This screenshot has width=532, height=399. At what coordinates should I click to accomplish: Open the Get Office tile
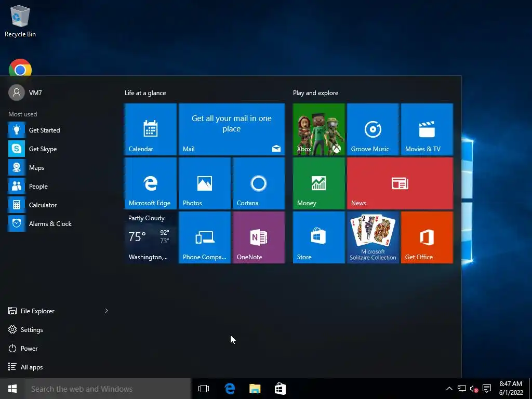427,237
